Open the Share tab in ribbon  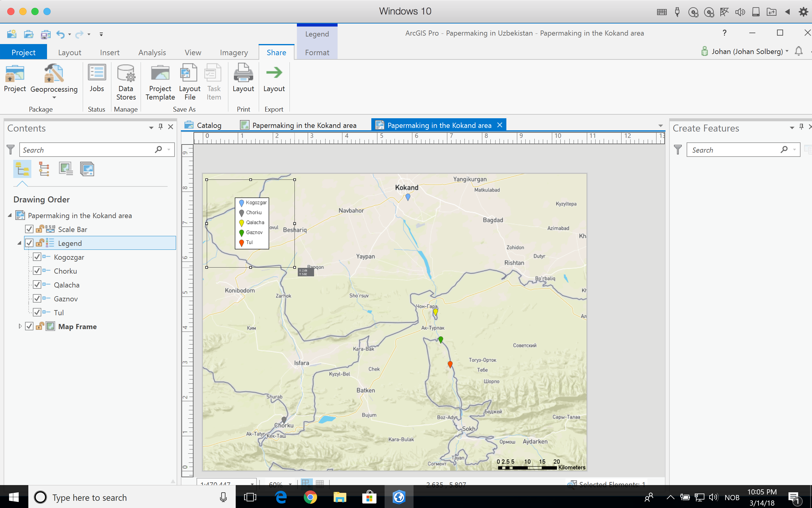276,52
